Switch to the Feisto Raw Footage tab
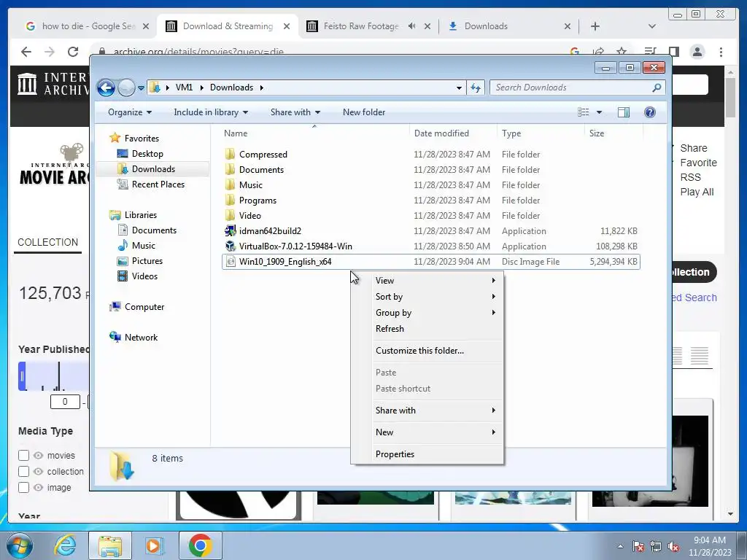The width and height of the screenshot is (747, 560). click(x=361, y=26)
